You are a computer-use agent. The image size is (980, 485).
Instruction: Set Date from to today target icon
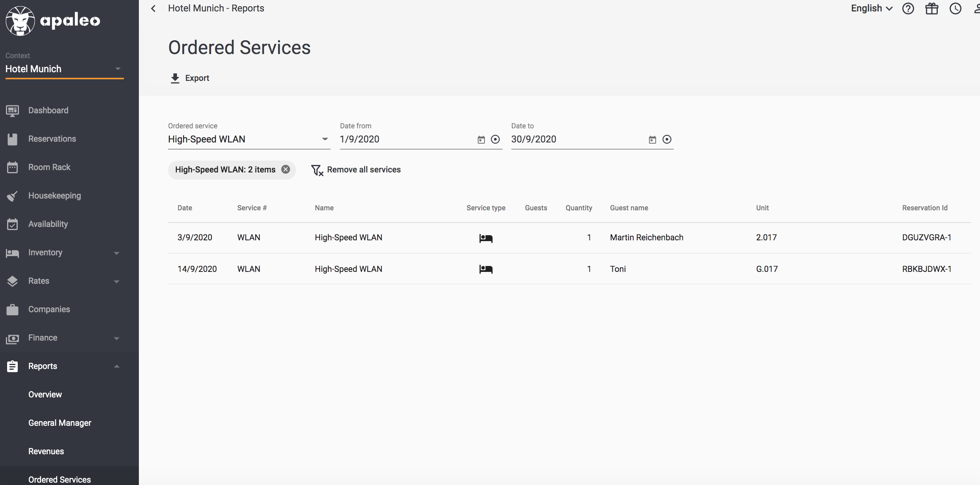tap(495, 139)
